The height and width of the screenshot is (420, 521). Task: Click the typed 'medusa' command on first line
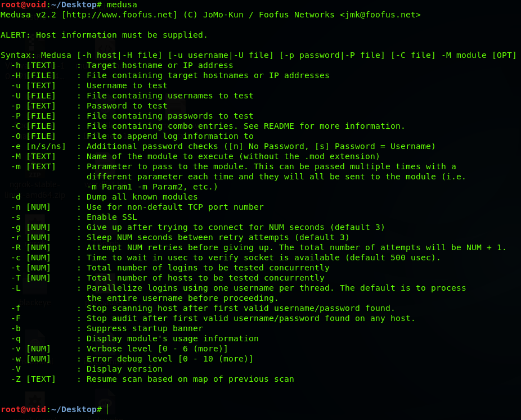click(x=122, y=4)
